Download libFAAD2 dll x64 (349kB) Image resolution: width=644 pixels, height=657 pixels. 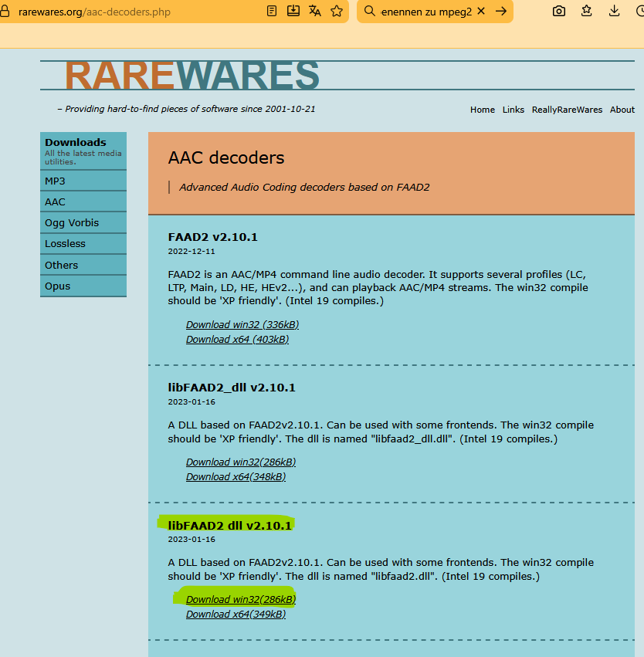point(236,615)
